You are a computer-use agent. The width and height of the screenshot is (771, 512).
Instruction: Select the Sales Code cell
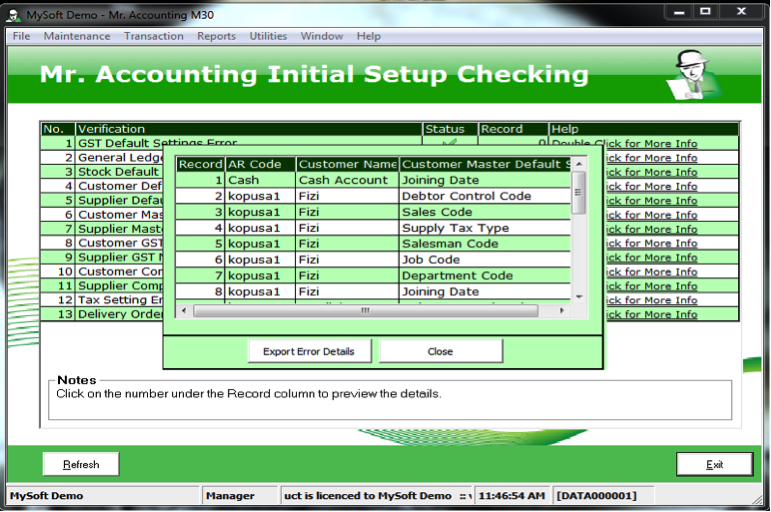click(x=485, y=212)
